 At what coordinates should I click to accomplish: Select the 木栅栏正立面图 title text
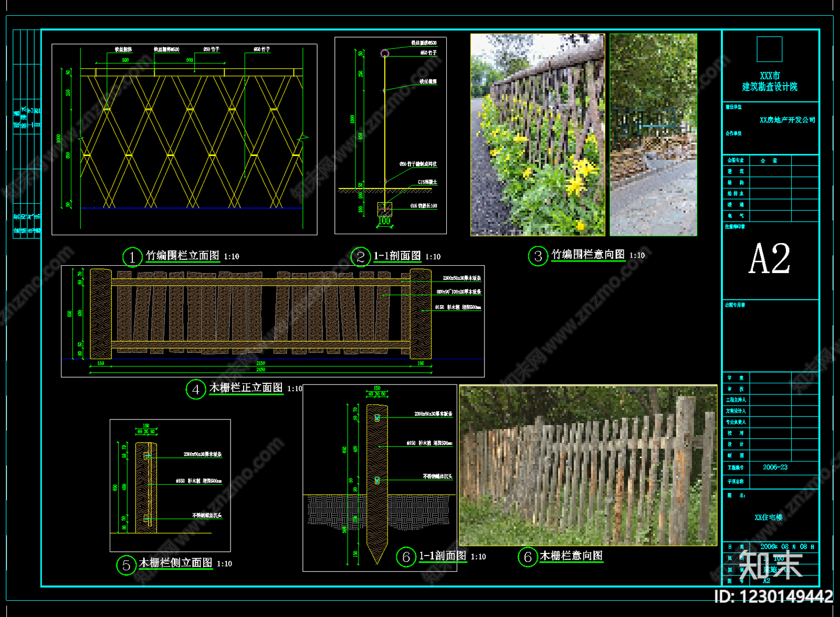(x=246, y=388)
